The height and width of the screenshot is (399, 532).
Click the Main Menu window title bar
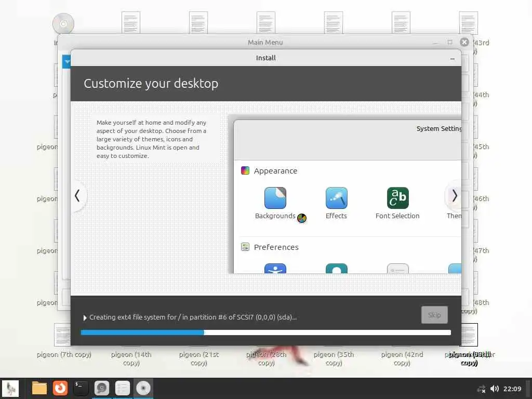coord(265,42)
